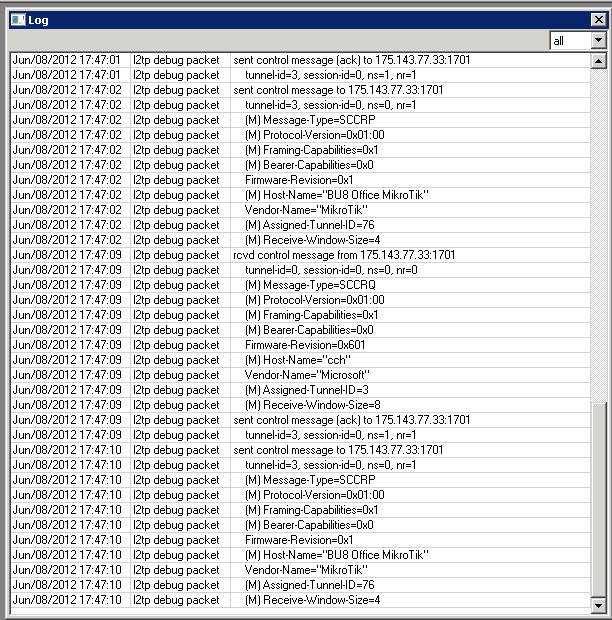Select the "tunnel-id=0, session-id=0, ns=0, nr=0" row
Image resolution: width=612 pixels, height=620 pixels.
pyautogui.click(x=300, y=270)
